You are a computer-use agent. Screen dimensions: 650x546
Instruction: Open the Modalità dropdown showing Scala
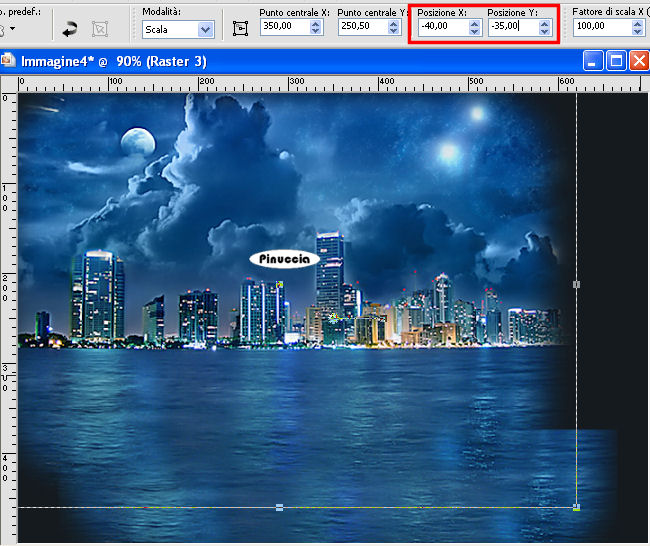tap(178, 29)
